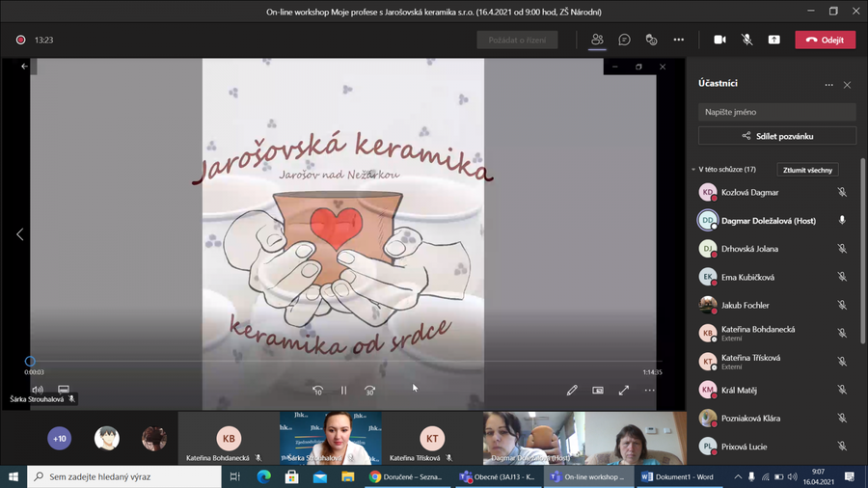This screenshot has height=488, width=868.
Task: Click mic icon next to Dagmar Doležalová
Action: coord(842,220)
